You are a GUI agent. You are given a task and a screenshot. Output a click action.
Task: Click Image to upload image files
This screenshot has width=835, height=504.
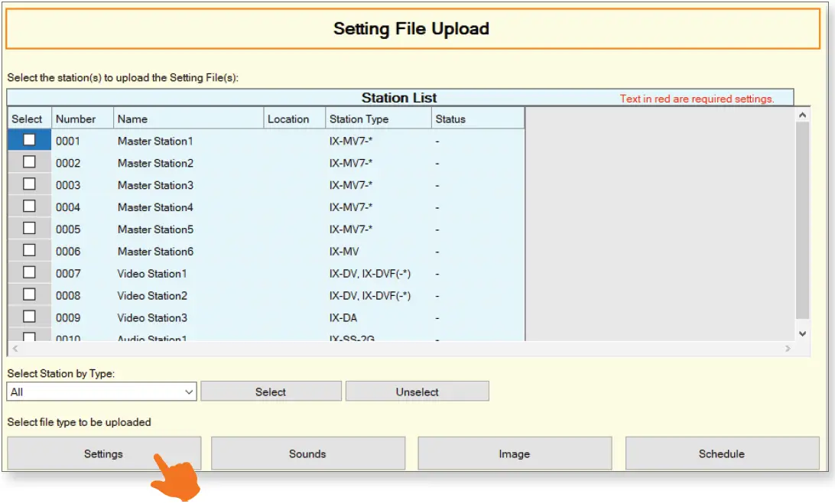(x=514, y=453)
